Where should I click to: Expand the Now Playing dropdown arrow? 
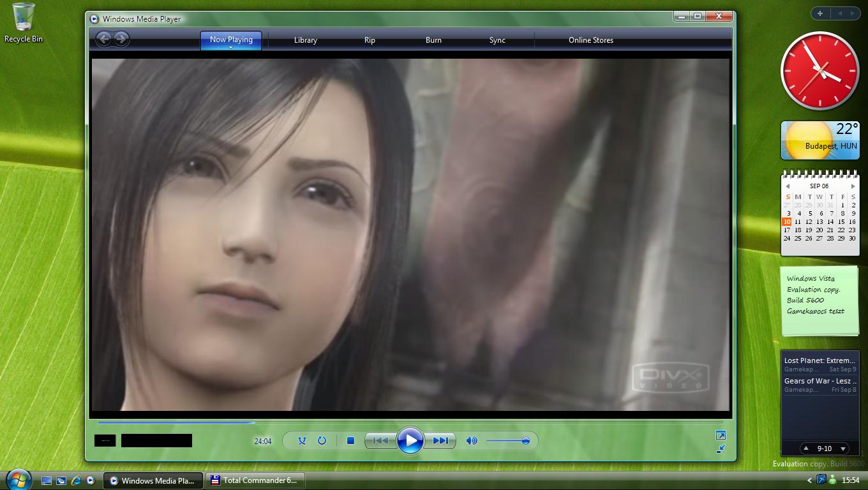(x=231, y=47)
